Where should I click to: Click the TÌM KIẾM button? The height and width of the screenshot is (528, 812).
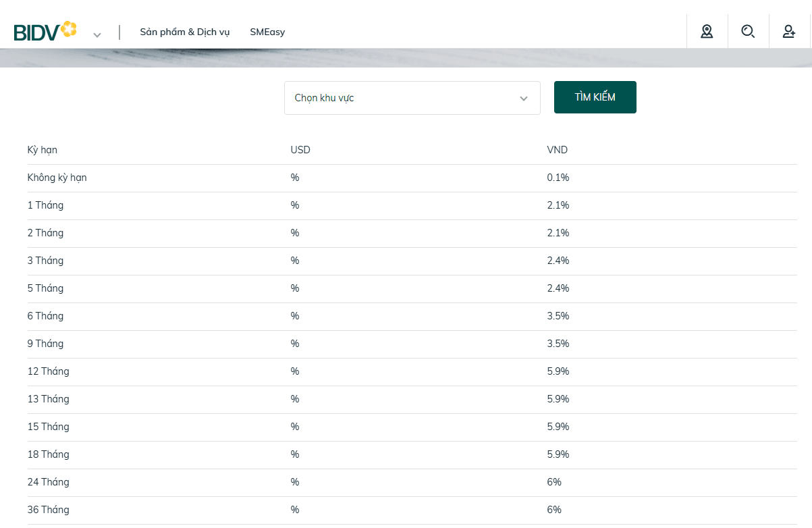[595, 97]
